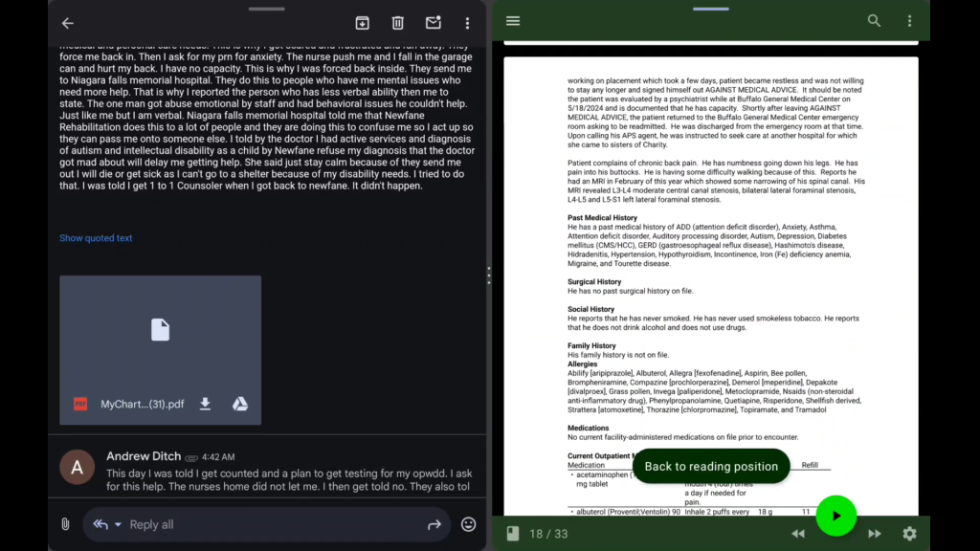
Task: Open the reply type dropdown arrow
Action: [118, 525]
